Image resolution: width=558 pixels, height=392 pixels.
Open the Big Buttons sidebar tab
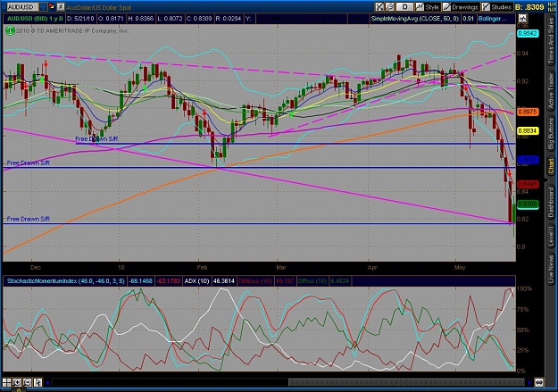551,134
